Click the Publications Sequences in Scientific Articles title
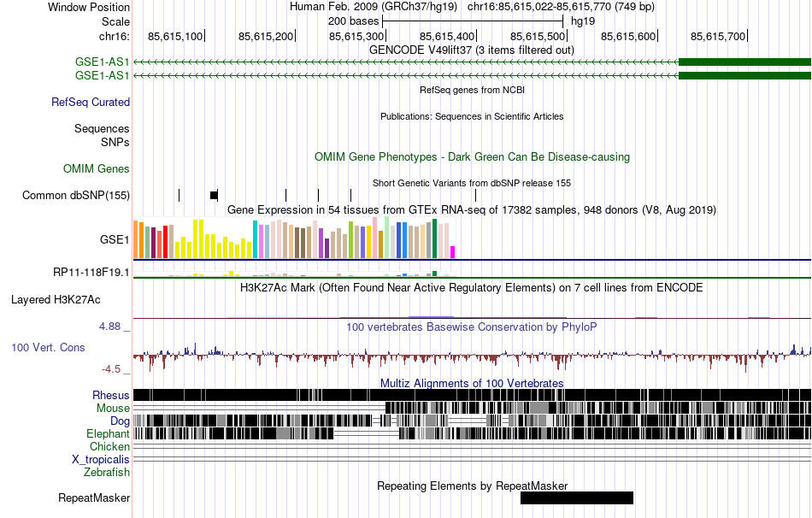Viewport: 812px width, 518px height. pos(472,116)
